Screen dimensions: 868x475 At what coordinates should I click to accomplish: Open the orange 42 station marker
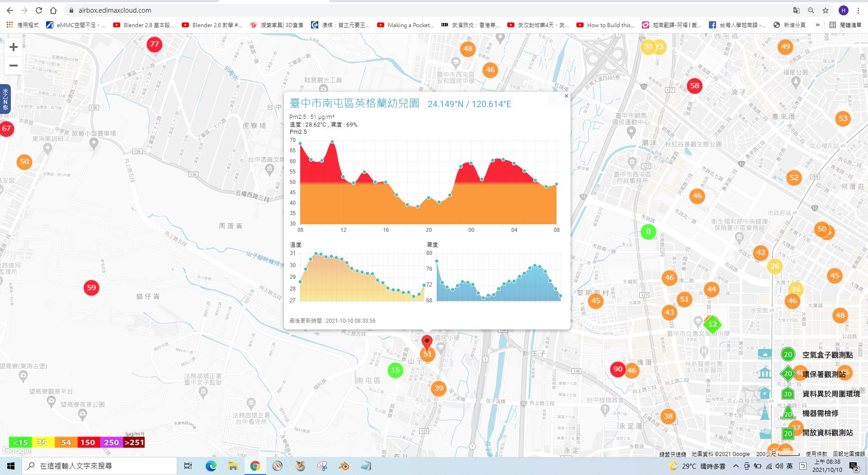(x=761, y=253)
